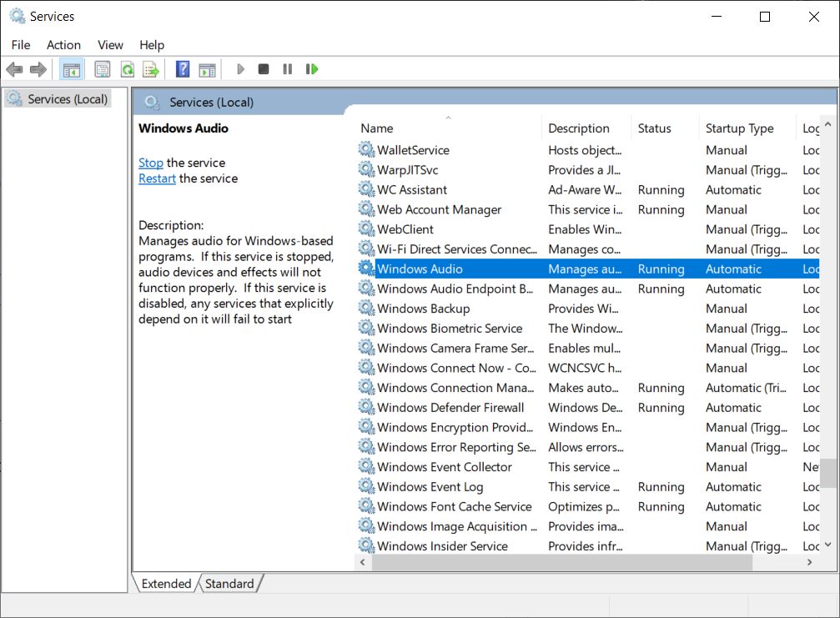This screenshot has height=618, width=840.
Task: Click Automatic (Tri... startup type cell
Action: (x=746, y=388)
